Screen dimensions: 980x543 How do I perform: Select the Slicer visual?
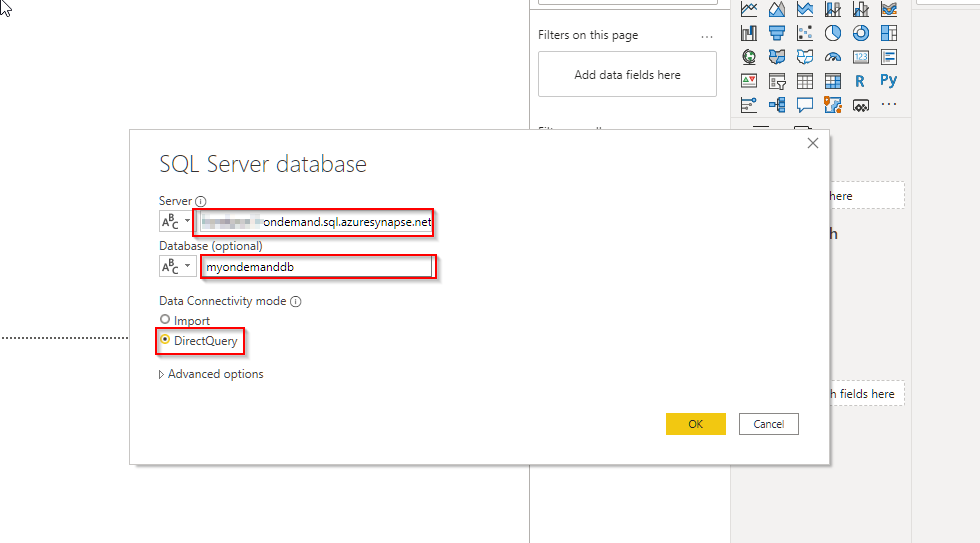click(777, 81)
